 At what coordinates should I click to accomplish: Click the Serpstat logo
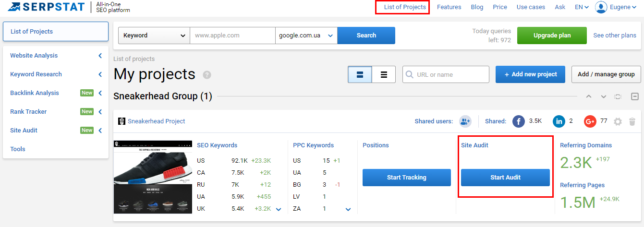pyautogui.click(x=46, y=7)
